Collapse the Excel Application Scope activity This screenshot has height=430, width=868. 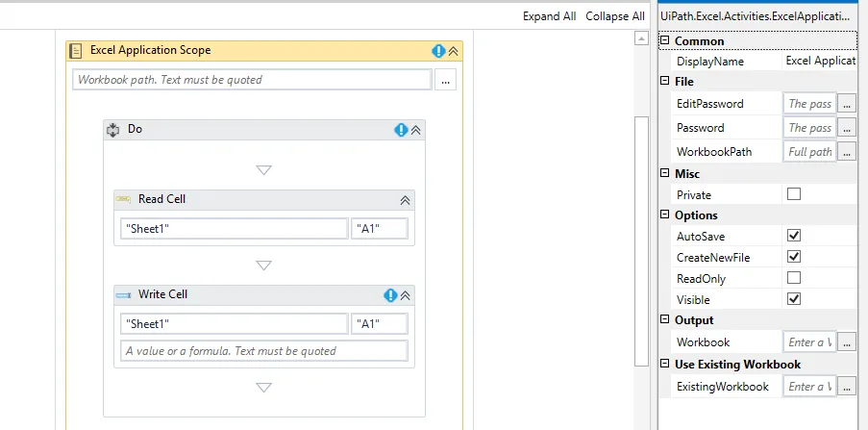pyautogui.click(x=454, y=51)
